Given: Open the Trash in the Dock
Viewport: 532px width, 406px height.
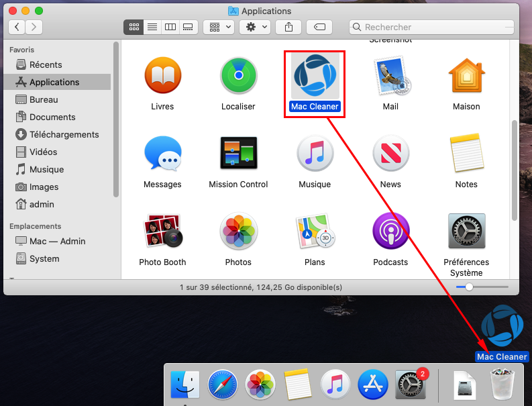Looking at the screenshot, I should (502, 385).
